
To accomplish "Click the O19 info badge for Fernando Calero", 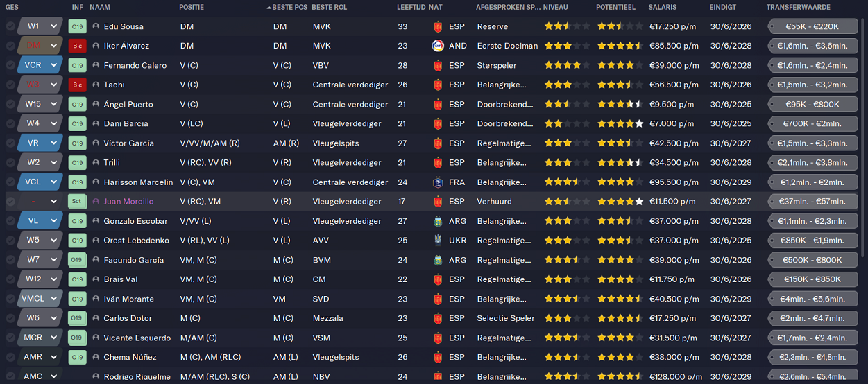I will coord(77,65).
